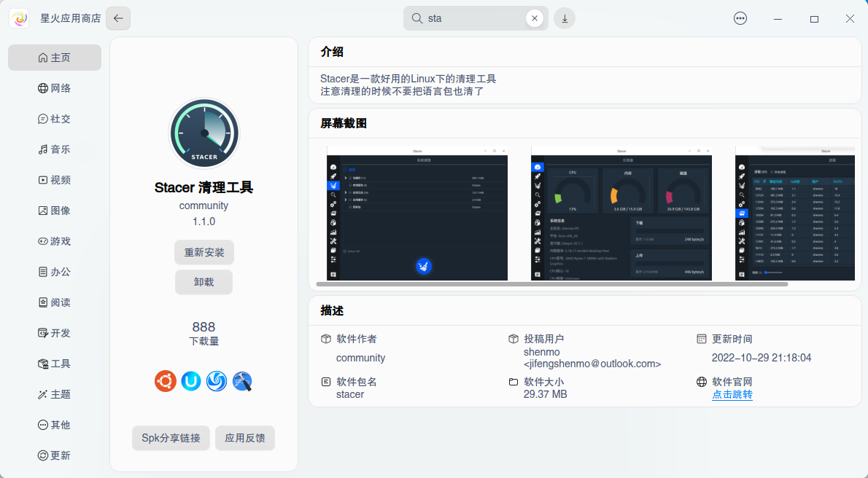The image size is (868, 478).
Task: Open the download manager icon
Action: (x=565, y=17)
